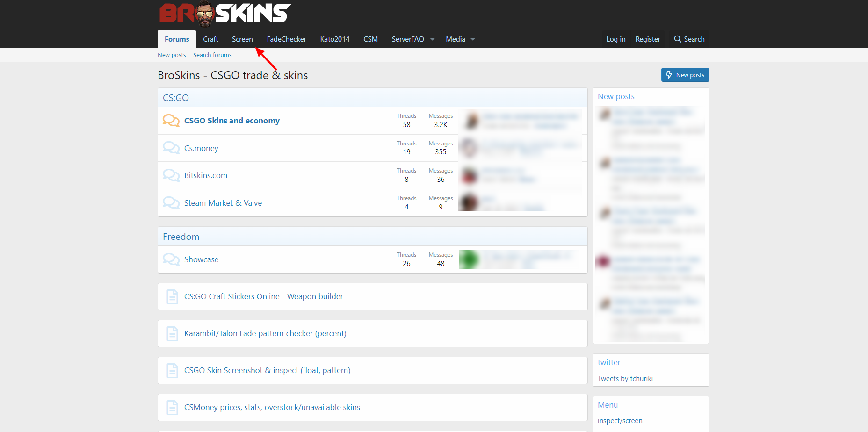
Task: Open the CSGO Skins and economy forum
Action: (x=232, y=121)
